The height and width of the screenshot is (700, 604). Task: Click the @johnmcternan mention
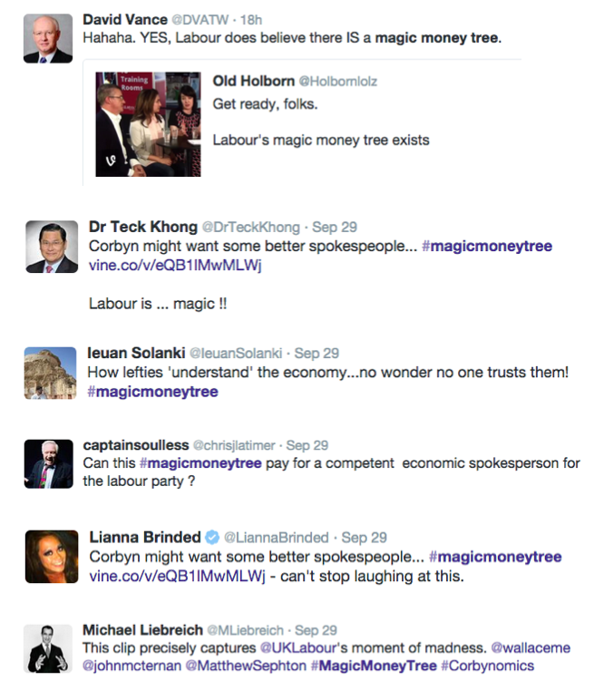pos(132,666)
